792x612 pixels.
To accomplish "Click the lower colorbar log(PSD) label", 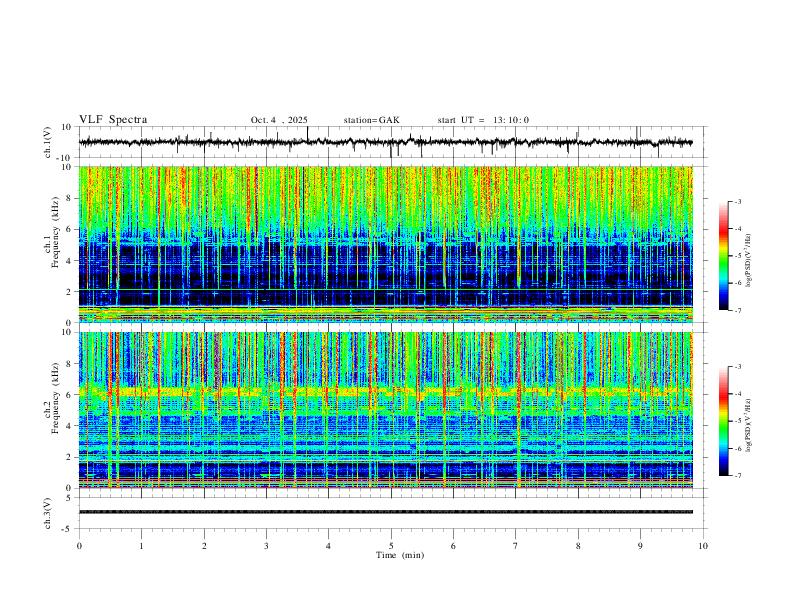I will click(x=748, y=426).
